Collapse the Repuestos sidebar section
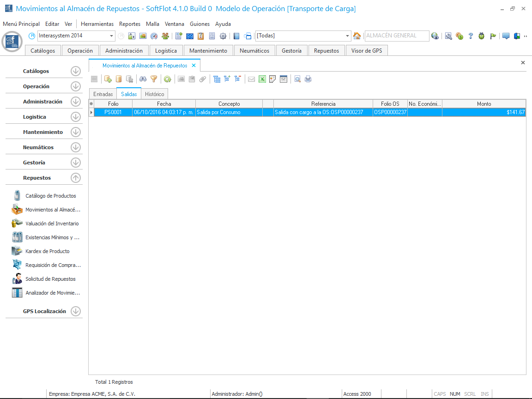The image size is (532, 399). (x=76, y=178)
